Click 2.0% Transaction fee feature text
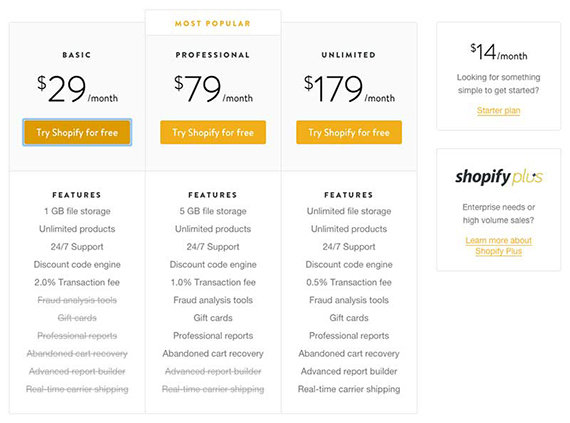The width and height of the screenshot is (570, 423). [77, 282]
